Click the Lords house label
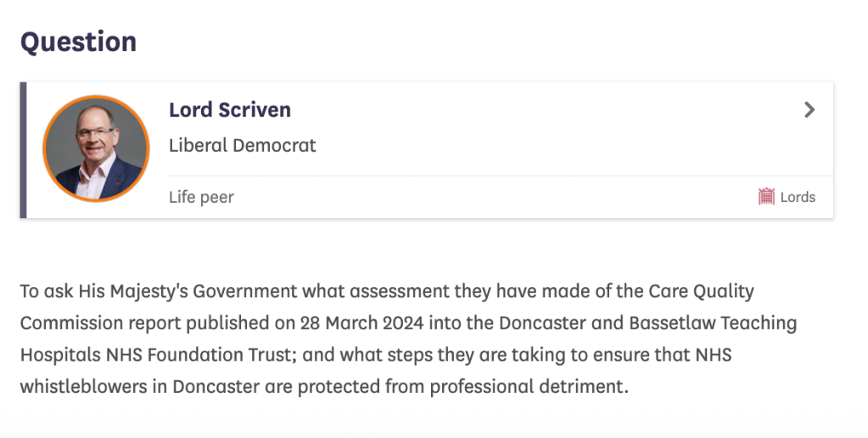Screen dimensions: 868x438 798,197
